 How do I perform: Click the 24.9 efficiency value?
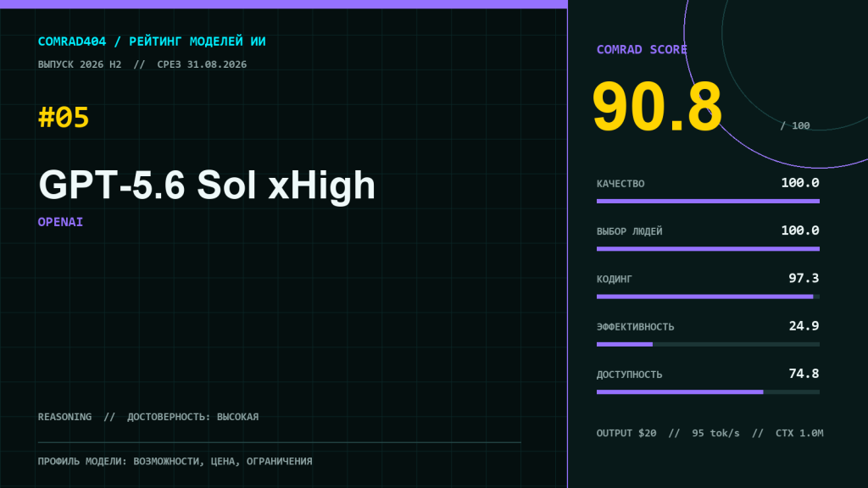pyautogui.click(x=804, y=326)
